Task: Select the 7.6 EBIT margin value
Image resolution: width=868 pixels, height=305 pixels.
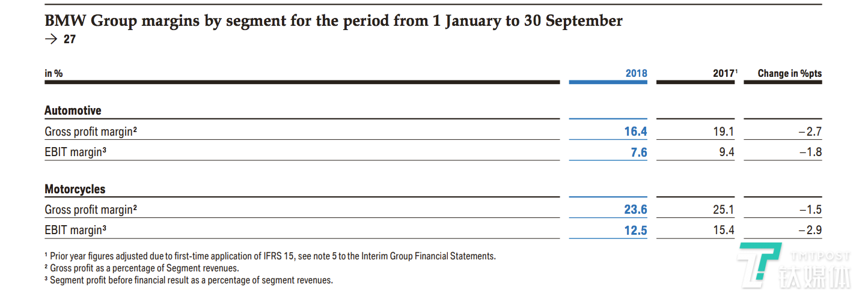Action: point(638,152)
